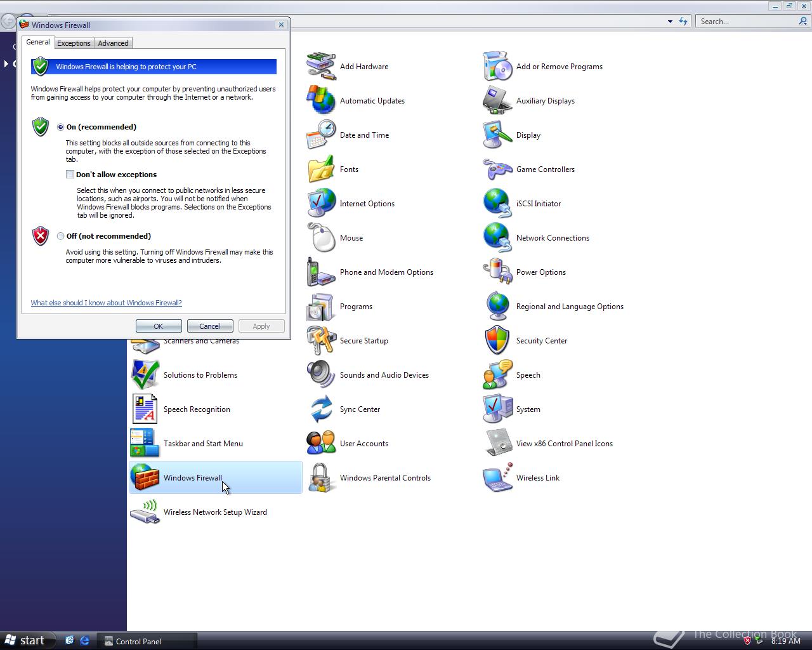812x650 pixels.
Task: Open the Date and Time icon
Action: [321, 135]
